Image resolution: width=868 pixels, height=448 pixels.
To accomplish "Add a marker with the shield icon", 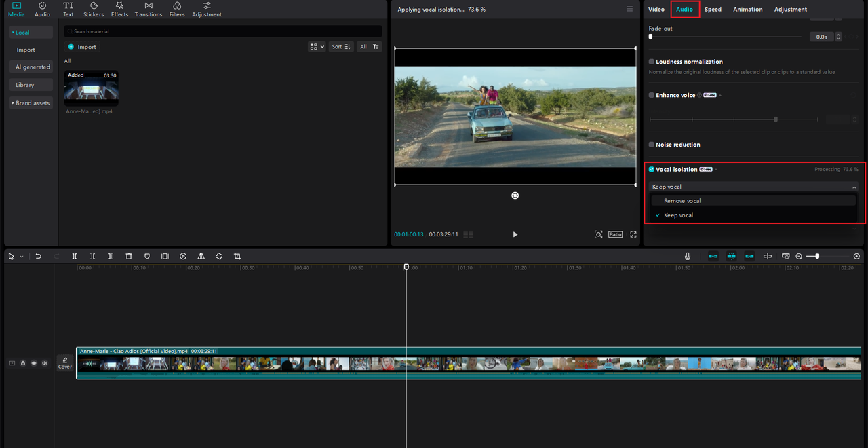I will click(x=147, y=256).
